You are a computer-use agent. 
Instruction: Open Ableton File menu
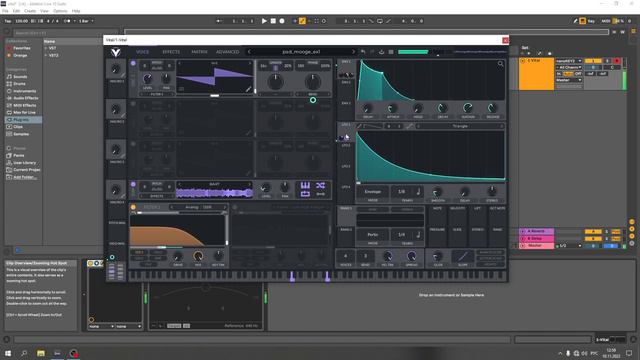pos(5,11)
